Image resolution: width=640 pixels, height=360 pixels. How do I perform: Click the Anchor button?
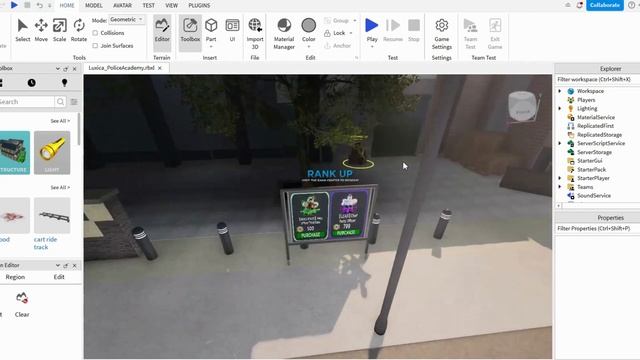(338, 46)
